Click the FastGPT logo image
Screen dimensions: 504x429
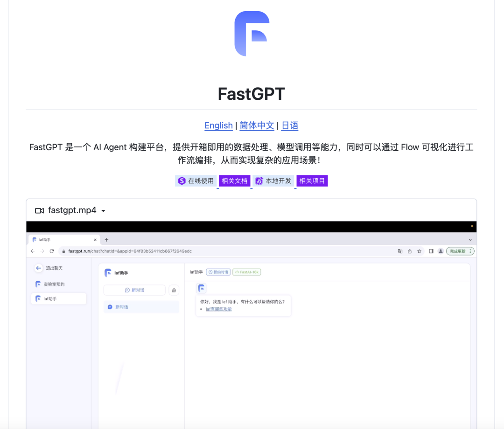tap(252, 34)
